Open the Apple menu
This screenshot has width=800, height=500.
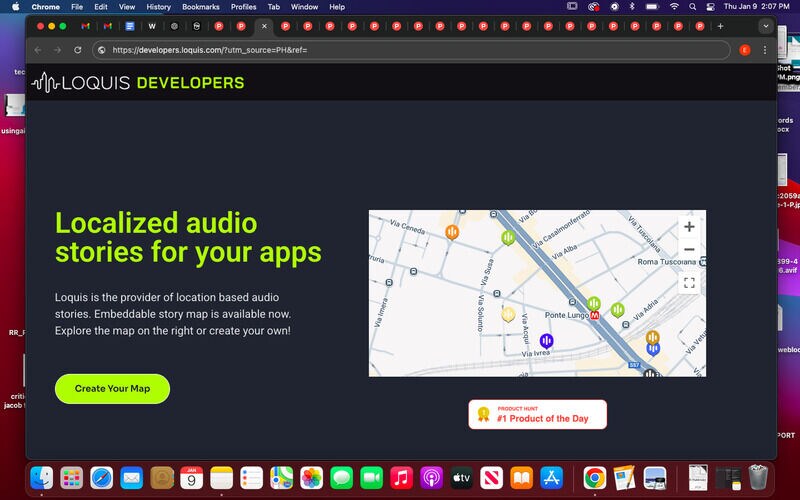(x=15, y=7)
